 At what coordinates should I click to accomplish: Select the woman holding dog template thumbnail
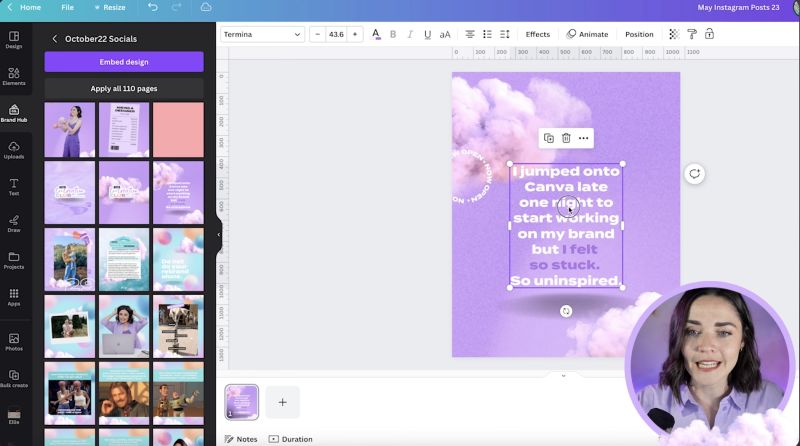70,130
